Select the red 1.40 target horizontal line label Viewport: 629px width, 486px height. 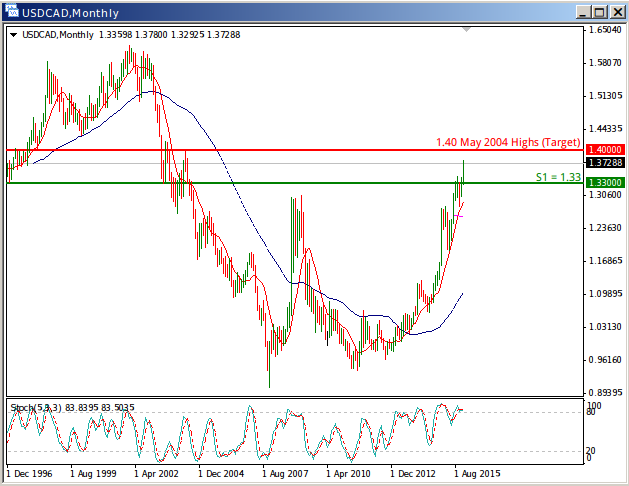click(x=508, y=142)
